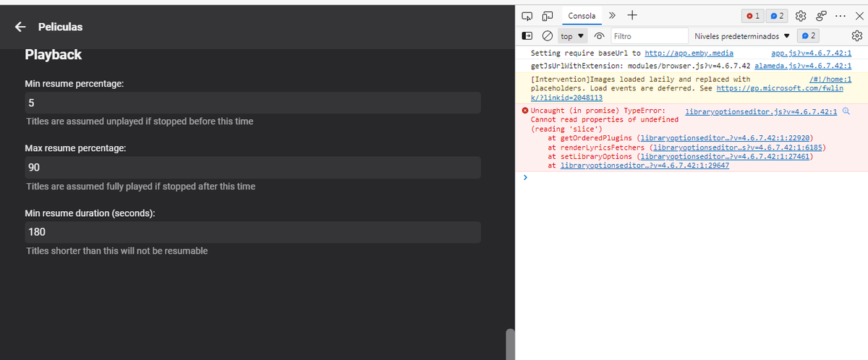
Task: Click the 'Playback' section heading
Action: point(54,55)
